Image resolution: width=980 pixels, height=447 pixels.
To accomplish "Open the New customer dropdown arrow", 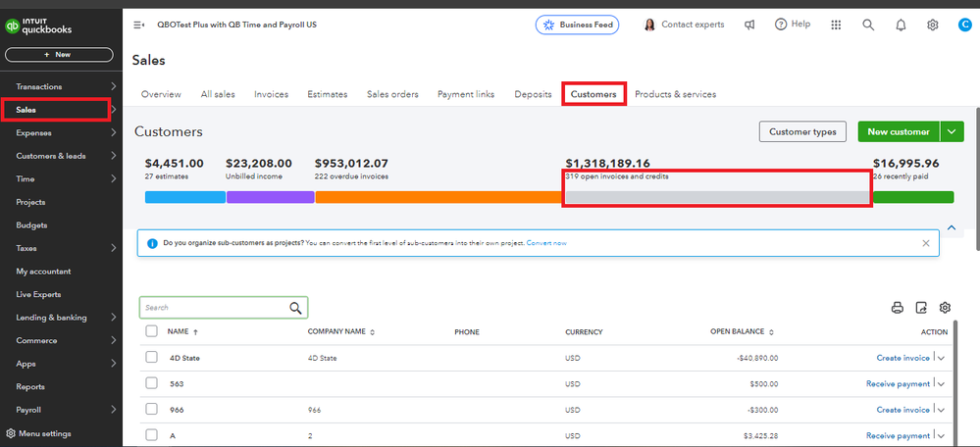I will [x=952, y=131].
